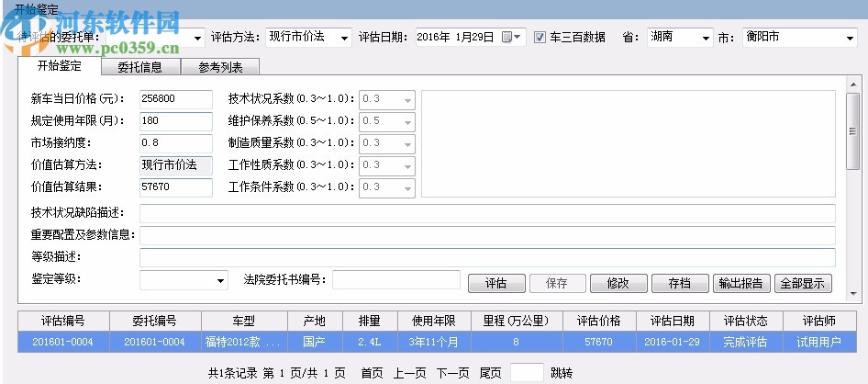Go to 首页 first page
868x384 pixels.
coord(372,373)
